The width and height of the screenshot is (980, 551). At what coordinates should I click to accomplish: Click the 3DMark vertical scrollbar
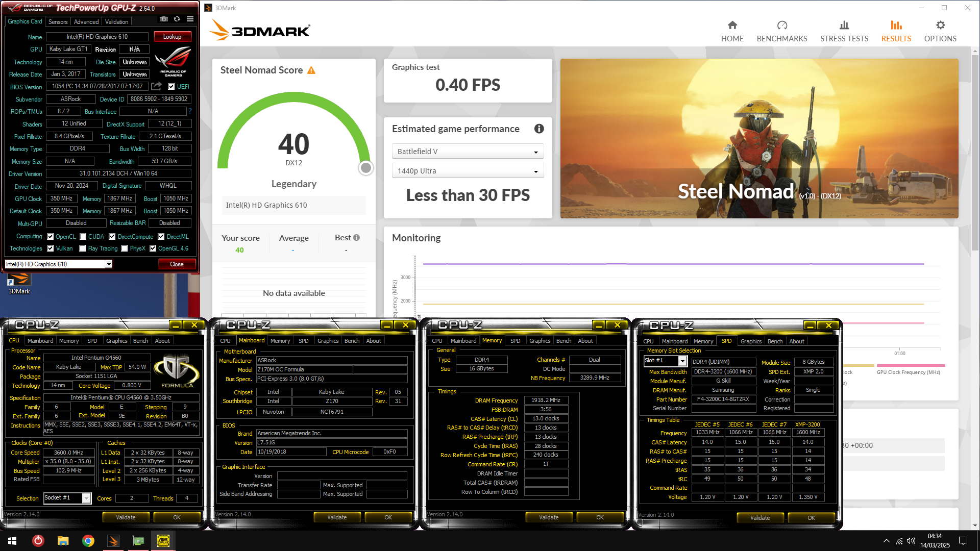coord(975,153)
